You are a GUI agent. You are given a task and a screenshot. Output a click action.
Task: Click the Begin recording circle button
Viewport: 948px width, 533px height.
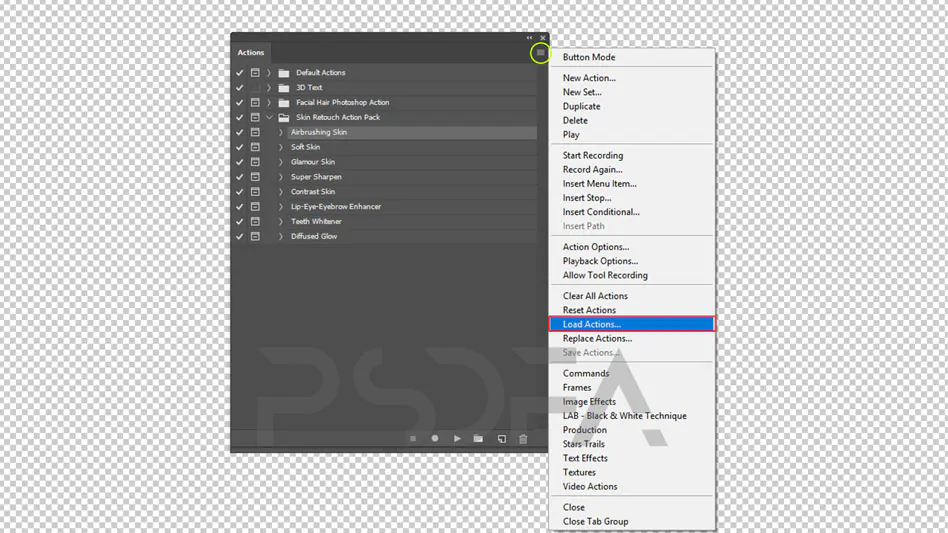(x=435, y=438)
